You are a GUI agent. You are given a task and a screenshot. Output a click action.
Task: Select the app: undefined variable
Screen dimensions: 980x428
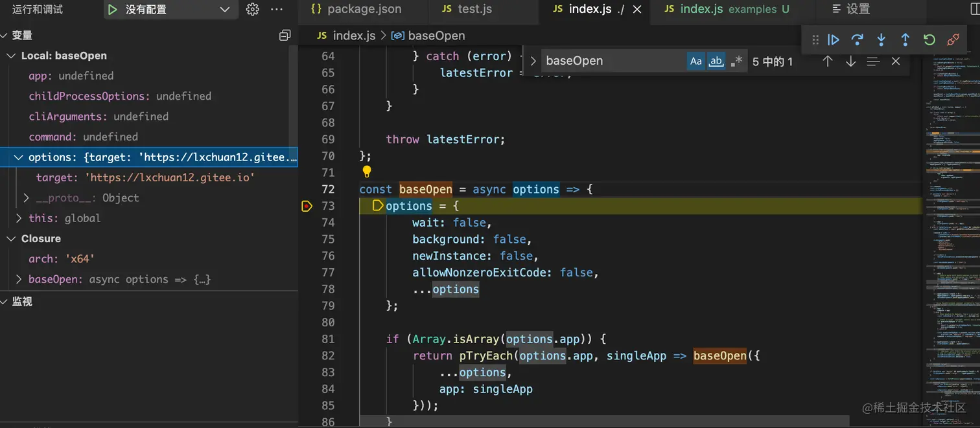coord(148,76)
